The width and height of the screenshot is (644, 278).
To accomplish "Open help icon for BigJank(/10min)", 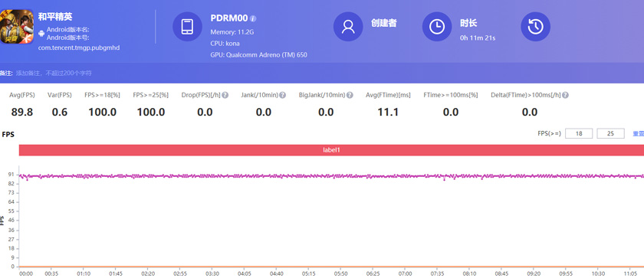I will click(x=350, y=95).
